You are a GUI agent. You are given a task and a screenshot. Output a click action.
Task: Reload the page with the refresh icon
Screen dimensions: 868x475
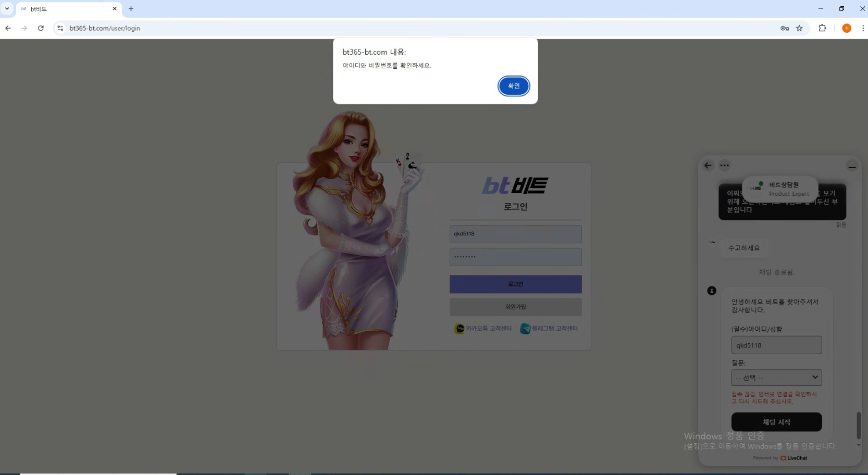point(41,28)
